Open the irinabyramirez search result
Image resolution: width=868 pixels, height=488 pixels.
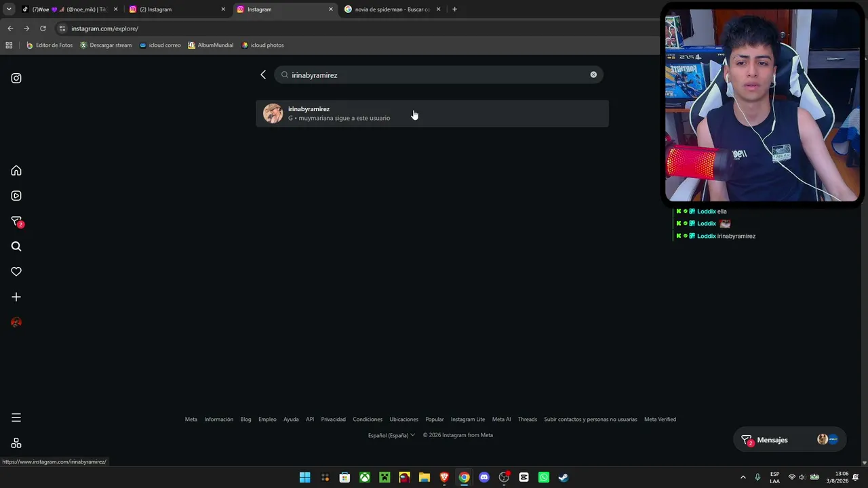tap(432, 113)
